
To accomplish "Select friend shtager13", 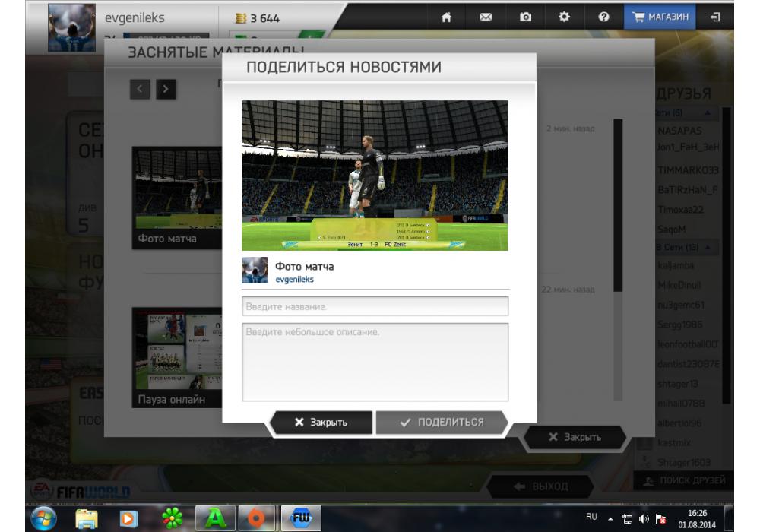I will pos(678,384).
